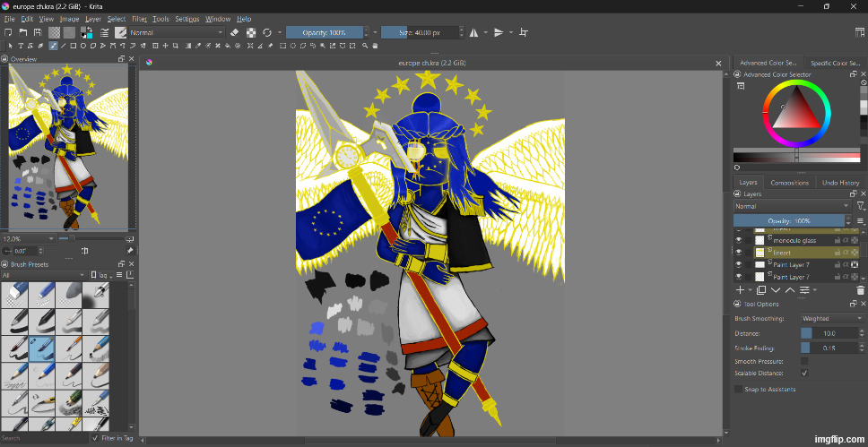Enable Smooth Pressure checkbox
The width and height of the screenshot is (868, 447).
click(804, 361)
